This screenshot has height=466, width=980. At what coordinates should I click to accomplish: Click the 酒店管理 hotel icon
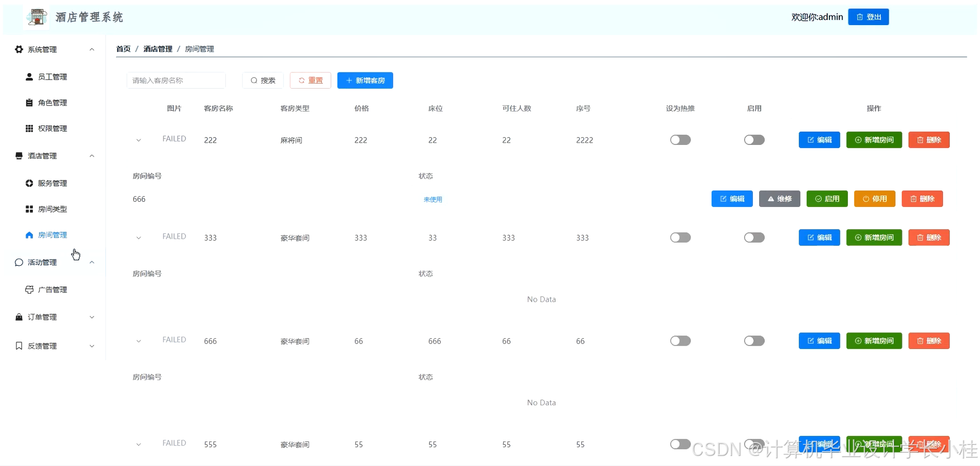point(19,156)
